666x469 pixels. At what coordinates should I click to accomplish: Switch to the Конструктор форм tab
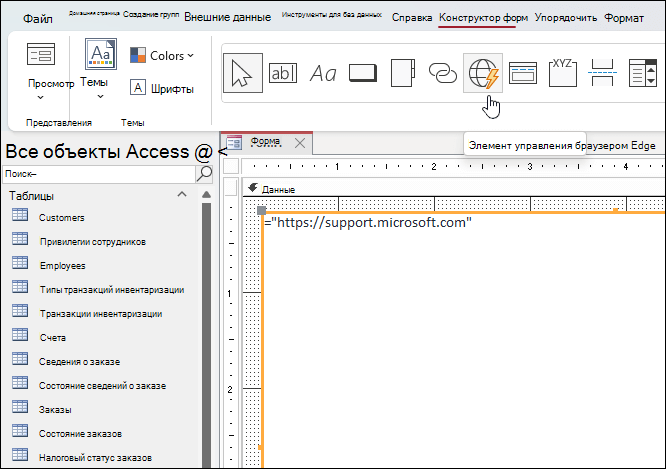[483, 18]
